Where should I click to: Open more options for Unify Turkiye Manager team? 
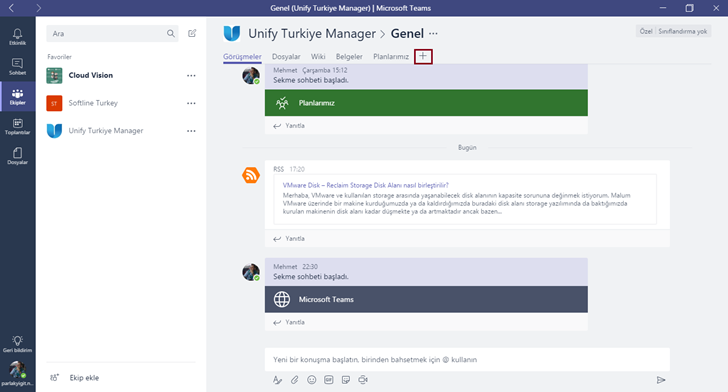point(191,131)
